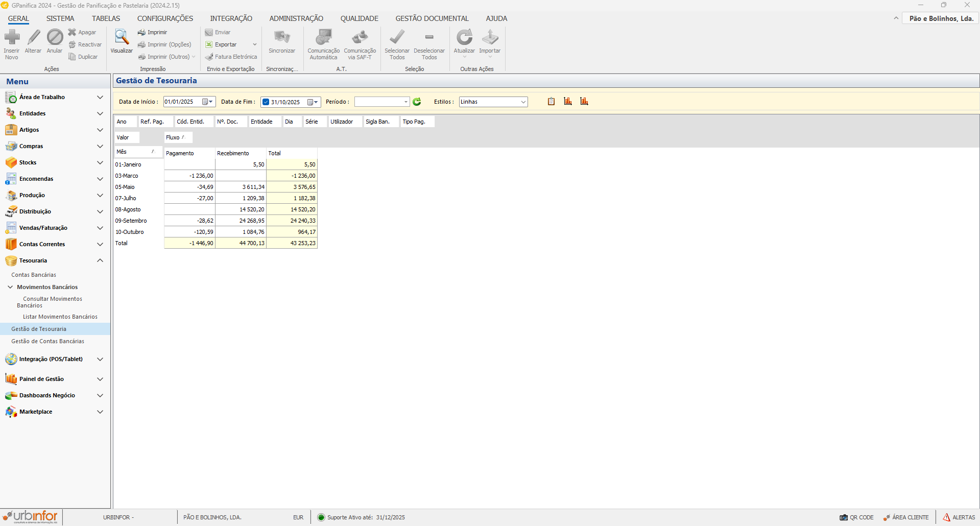Click the Exportar button
The image size is (980, 526).
[x=225, y=44]
